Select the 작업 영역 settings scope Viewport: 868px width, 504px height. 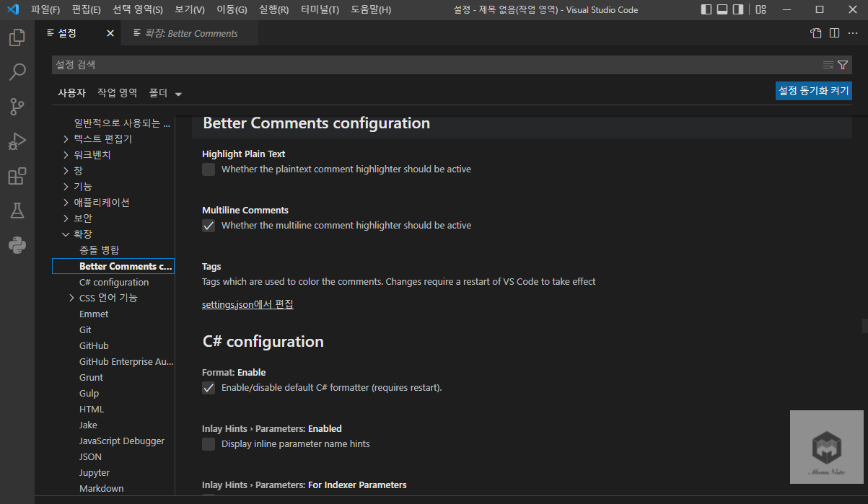click(x=117, y=93)
